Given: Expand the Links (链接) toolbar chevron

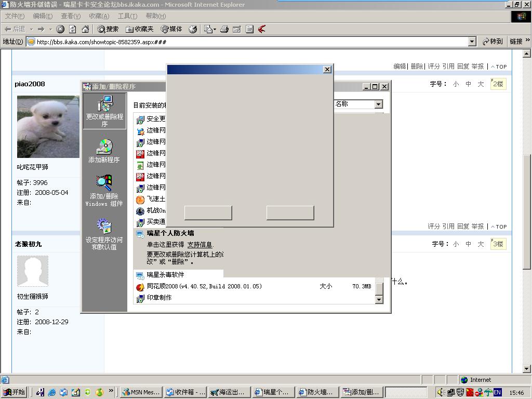Looking at the screenshot, I should [528, 40].
